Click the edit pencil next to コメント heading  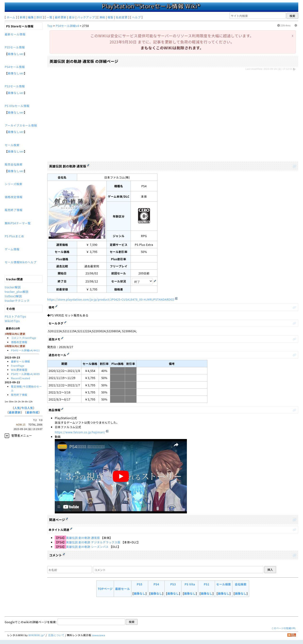tap(64, 554)
